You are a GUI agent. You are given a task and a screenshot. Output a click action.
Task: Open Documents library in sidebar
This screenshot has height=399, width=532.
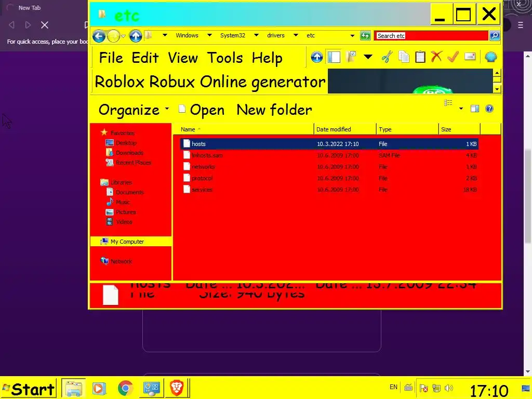(x=125, y=192)
